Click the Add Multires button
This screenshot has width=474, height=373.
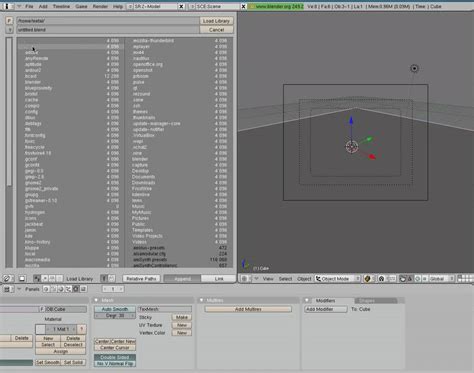248,309
